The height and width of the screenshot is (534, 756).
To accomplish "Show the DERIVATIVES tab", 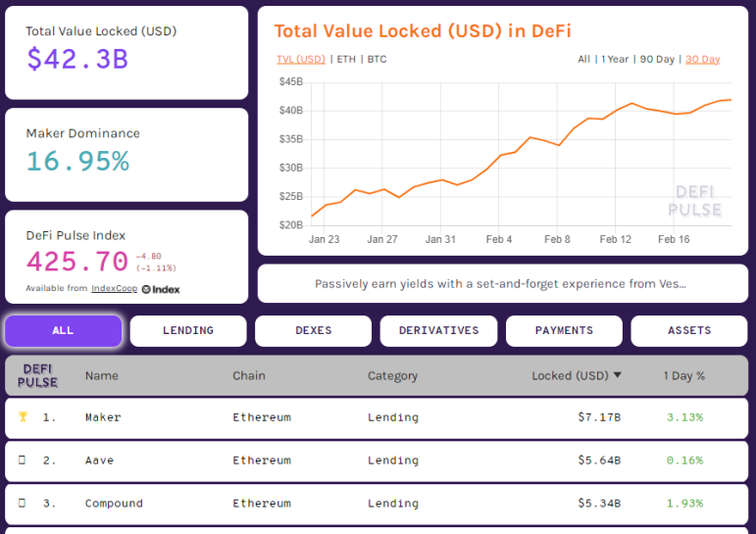I will [x=438, y=330].
